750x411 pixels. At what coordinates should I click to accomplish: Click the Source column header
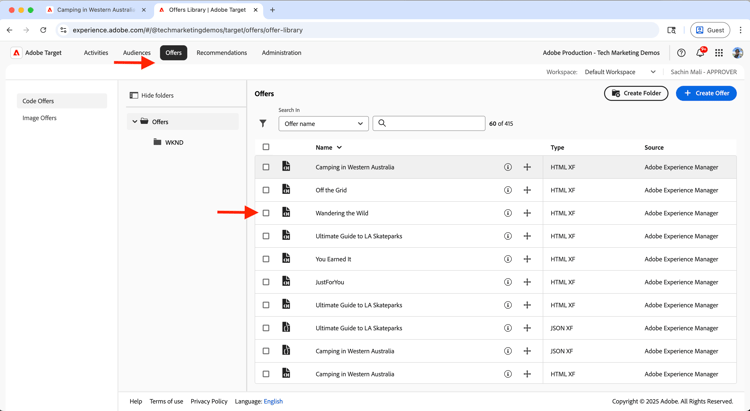tap(654, 147)
